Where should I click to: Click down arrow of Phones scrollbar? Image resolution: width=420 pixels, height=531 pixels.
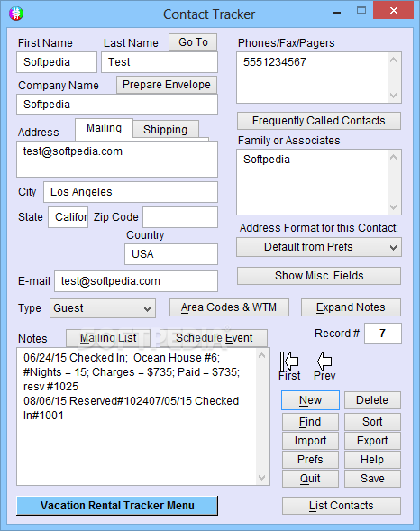click(393, 96)
